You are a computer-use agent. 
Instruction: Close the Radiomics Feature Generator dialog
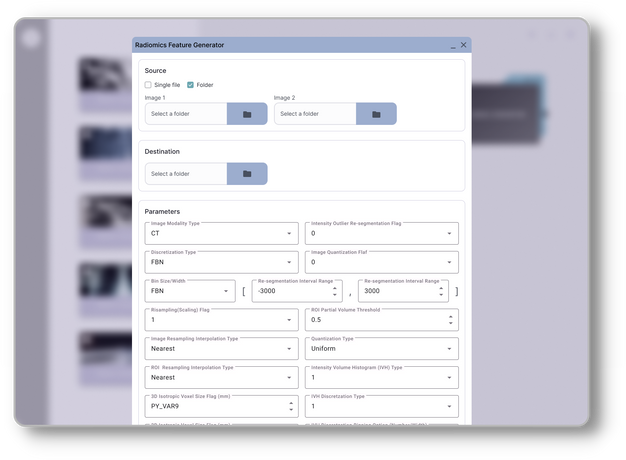[x=463, y=45]
